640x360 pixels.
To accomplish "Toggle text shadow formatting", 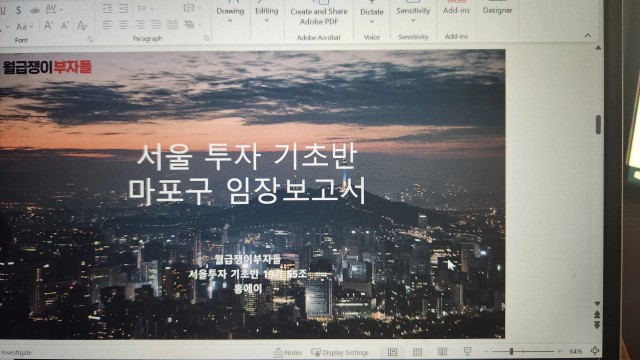I will [18, 10].
